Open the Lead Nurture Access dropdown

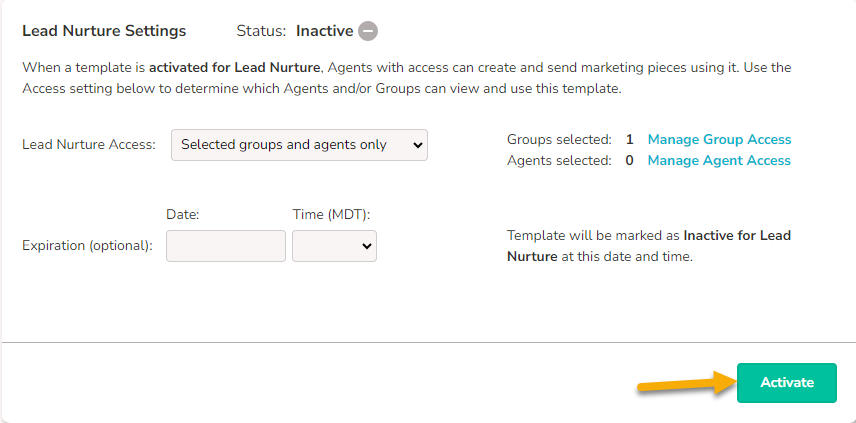(299, 145)
